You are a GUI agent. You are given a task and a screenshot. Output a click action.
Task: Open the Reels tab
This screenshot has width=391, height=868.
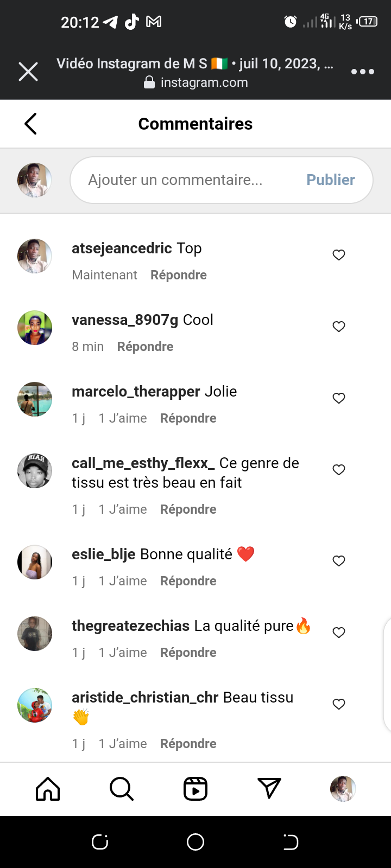[x=195, y=789]
